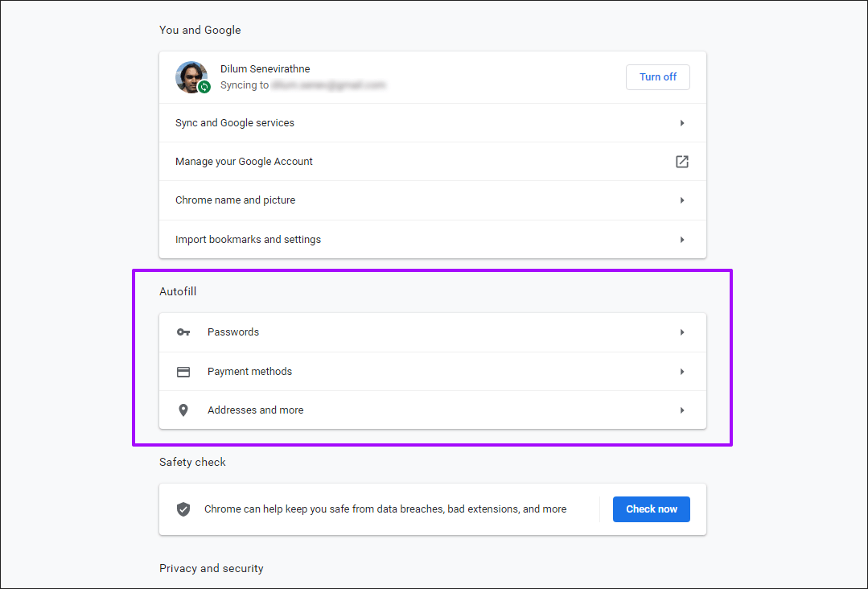Click the credit card icon for Payment methods

coord(183,372)
